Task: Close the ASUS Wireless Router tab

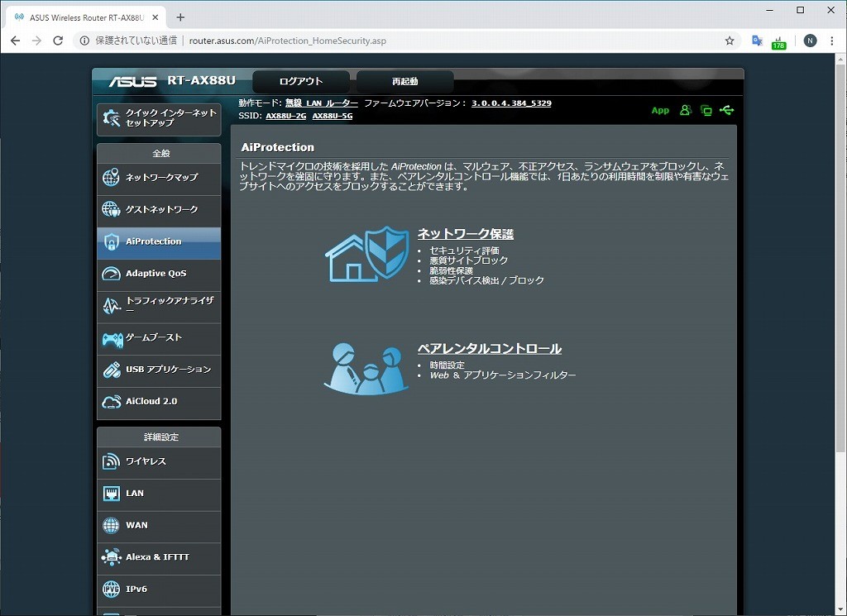Action: point(155,18)
